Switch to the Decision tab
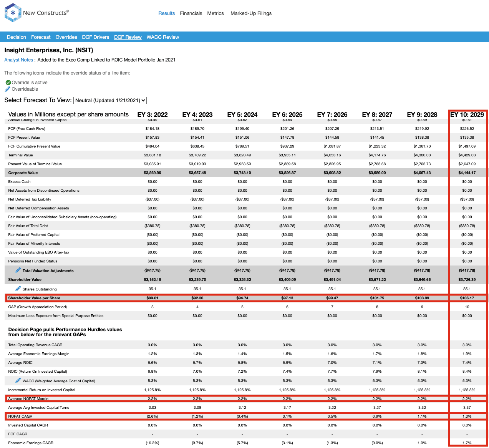 17,37
